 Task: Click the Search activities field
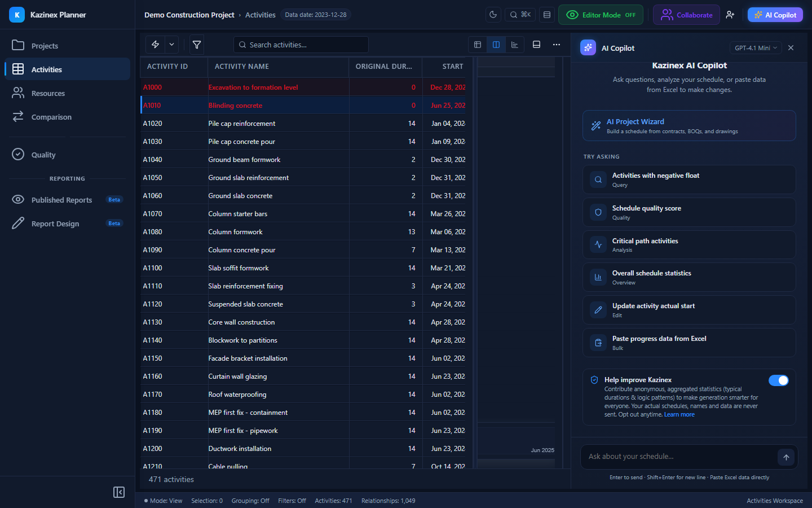pos(301,45)
